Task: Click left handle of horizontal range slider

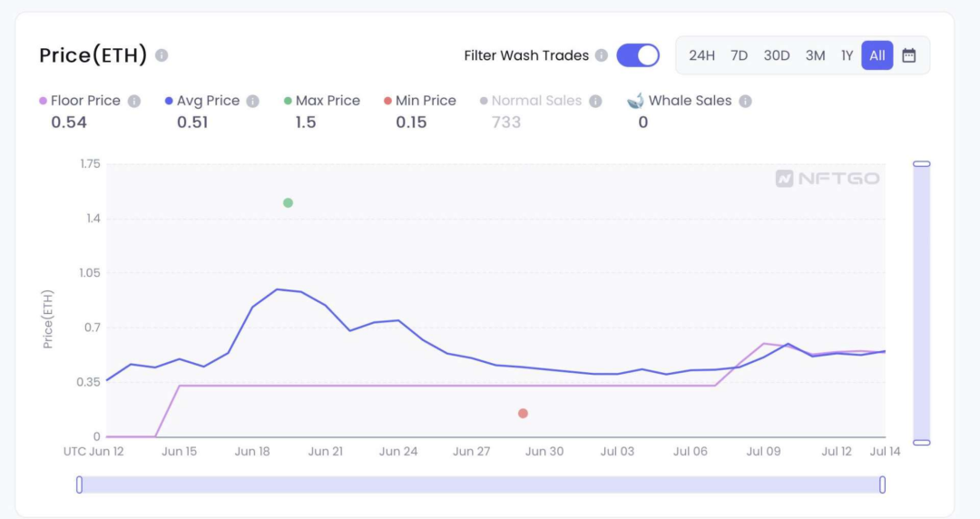Action: point(80,485)
